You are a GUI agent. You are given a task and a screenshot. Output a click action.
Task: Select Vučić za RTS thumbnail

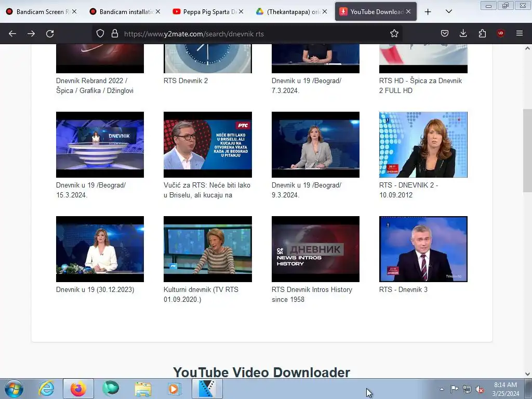(208, 144)
